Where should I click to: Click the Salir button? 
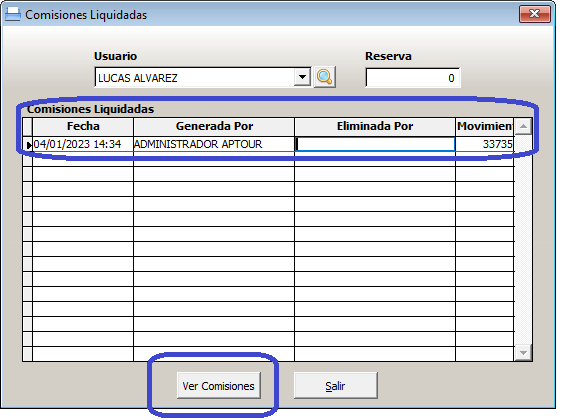pos(335,386)
